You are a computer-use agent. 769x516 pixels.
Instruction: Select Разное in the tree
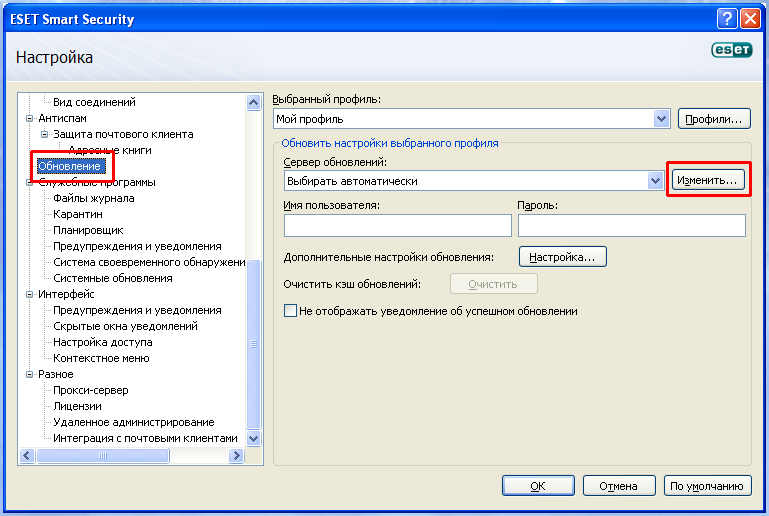click(x=55, y=374)
